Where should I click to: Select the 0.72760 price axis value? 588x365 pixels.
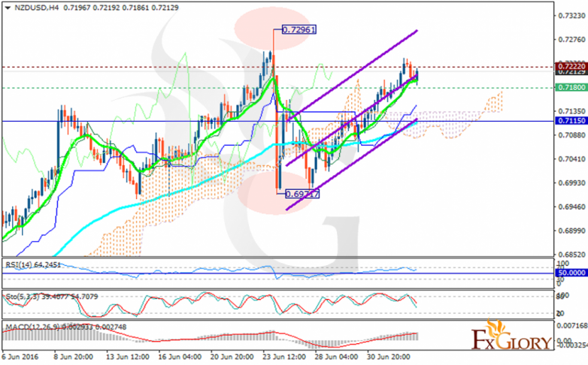coord(572,40)
